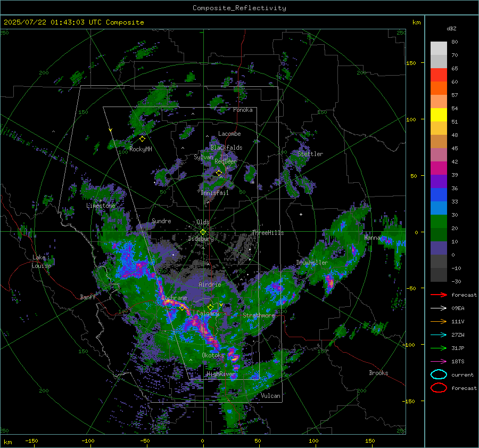This screenshot has width=479, height=448.
Task: Select the yellow diamond marker at RedDeer
Action: [219, 173]
